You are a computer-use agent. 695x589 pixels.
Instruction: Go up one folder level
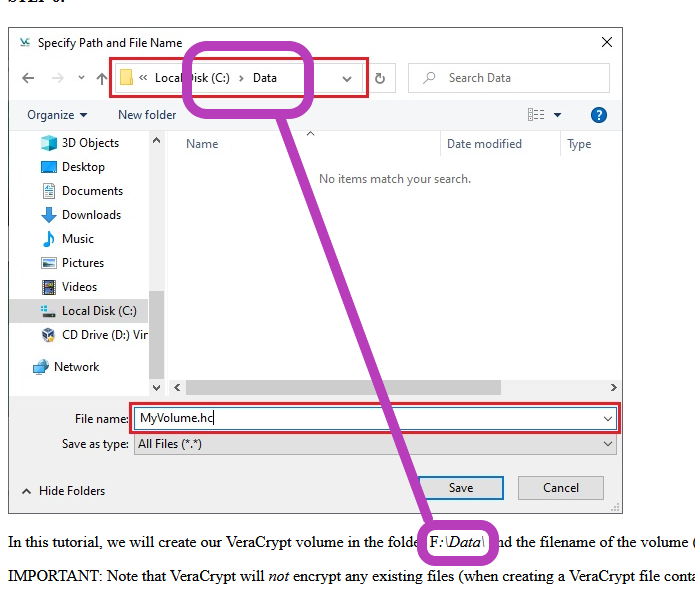tap(102, 78)
